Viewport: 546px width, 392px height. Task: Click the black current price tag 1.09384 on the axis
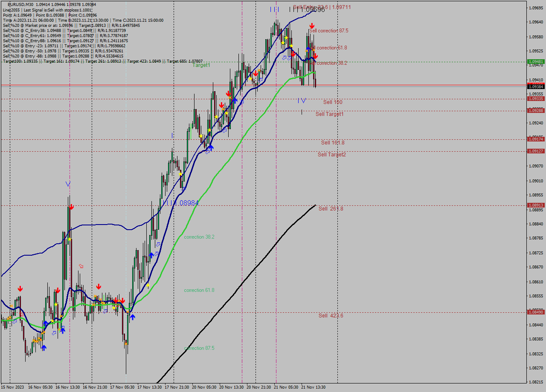(x=536, y=86)
